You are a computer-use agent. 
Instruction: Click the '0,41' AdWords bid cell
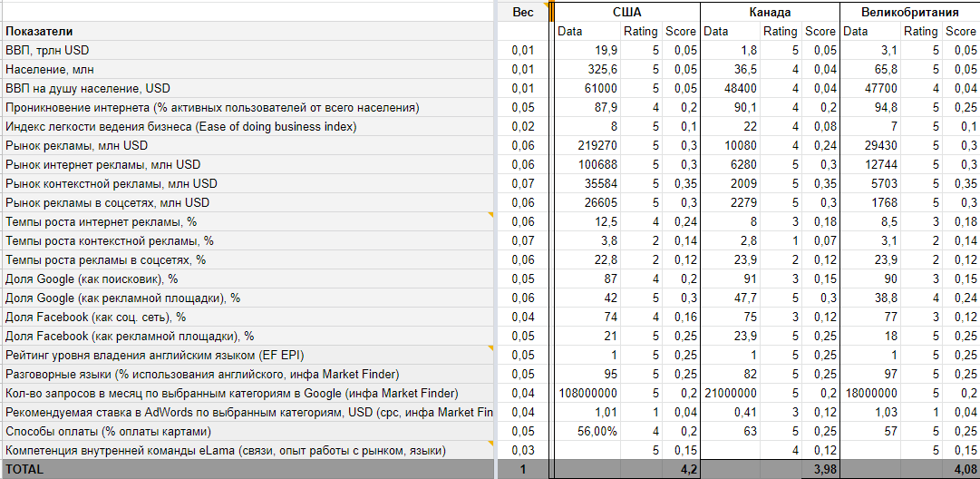point(731,413)
